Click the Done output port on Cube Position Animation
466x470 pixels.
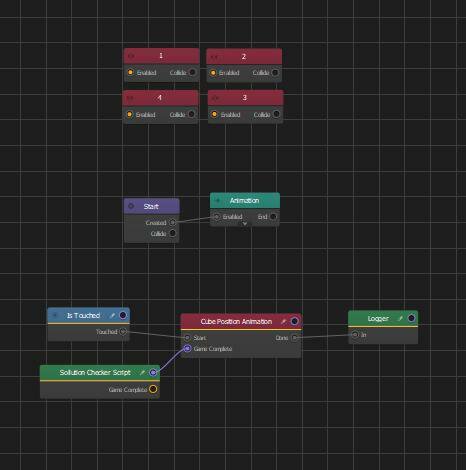(x=294, y=338)
